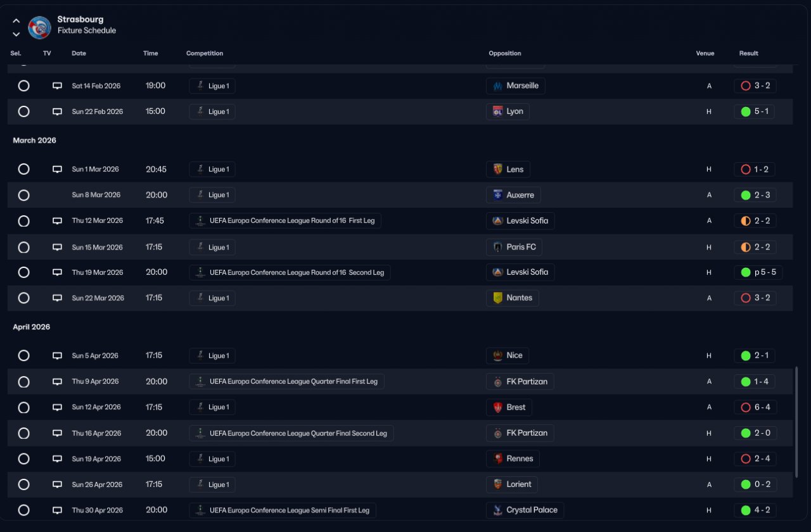811x532 pixels.
Task: Sort by the Result column header
Action: tap(748, 53)
